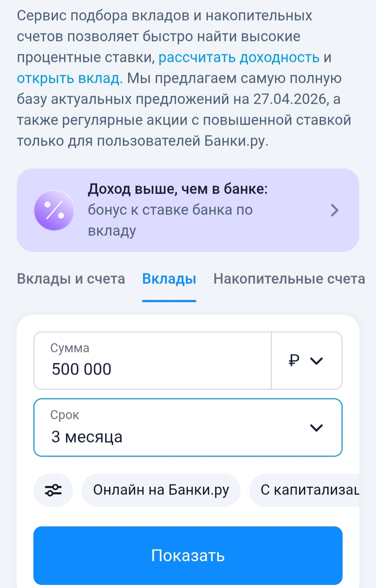
Task: Tap the purple percent icon
Action: tap(54, 210)
